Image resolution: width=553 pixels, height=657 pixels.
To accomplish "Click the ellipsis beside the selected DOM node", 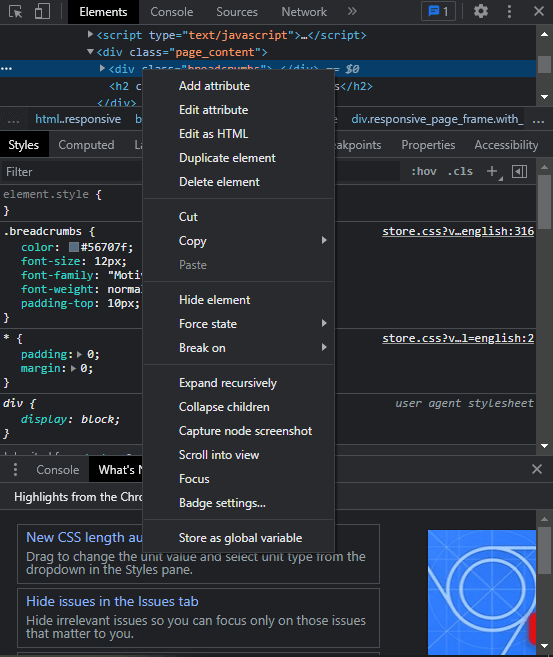I will pyautogui.click(x=6, y=69).
